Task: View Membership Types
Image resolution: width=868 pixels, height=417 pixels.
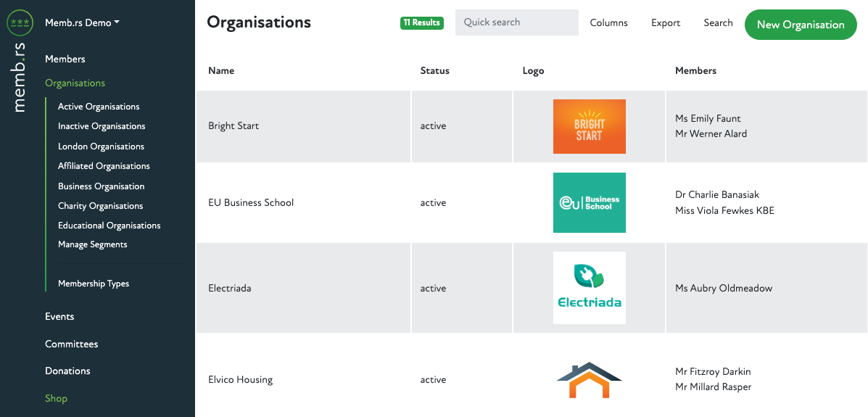Action: (x=94, y=284)
